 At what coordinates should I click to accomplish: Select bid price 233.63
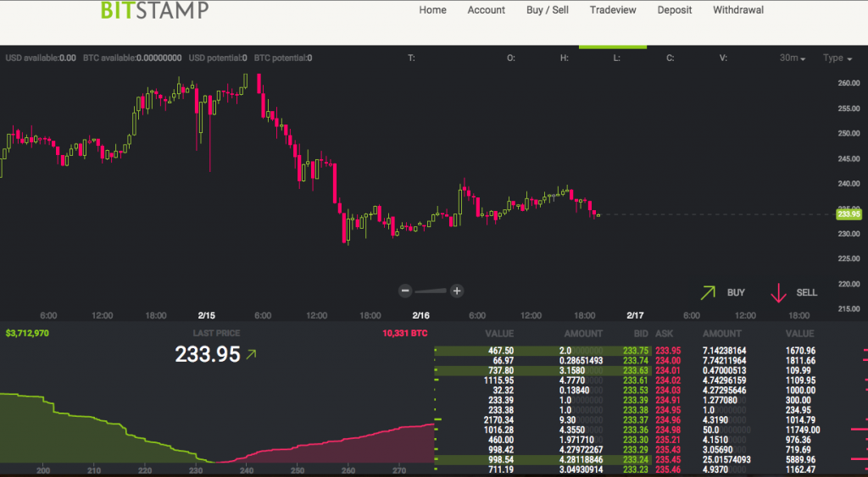(x=636, y=371)
